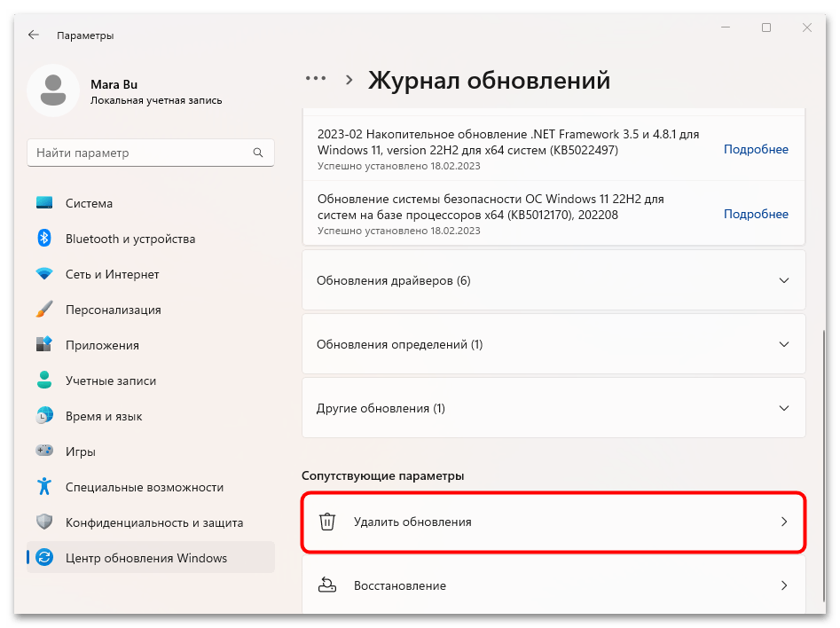Screen dimensions: 840x628
Task: Maximize the Параметры window
Action: point(766,27)
